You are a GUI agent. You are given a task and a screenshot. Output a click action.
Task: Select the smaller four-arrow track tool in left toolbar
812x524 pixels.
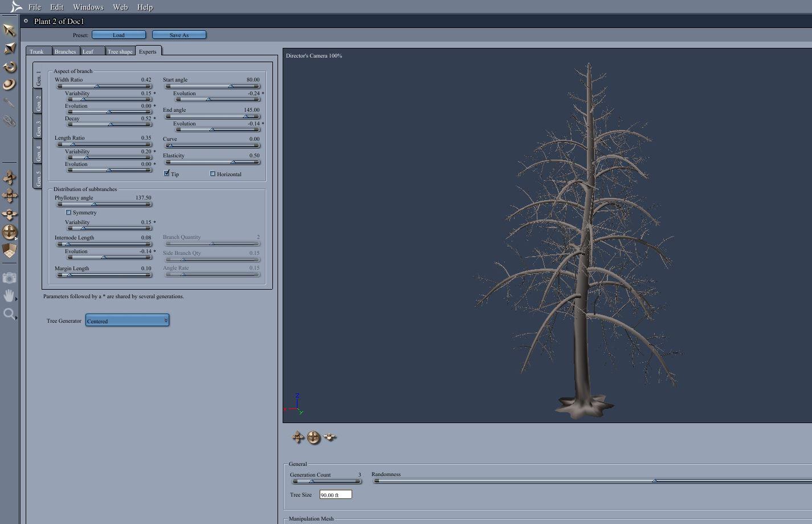pyautogui.click(x=9, y=177)
